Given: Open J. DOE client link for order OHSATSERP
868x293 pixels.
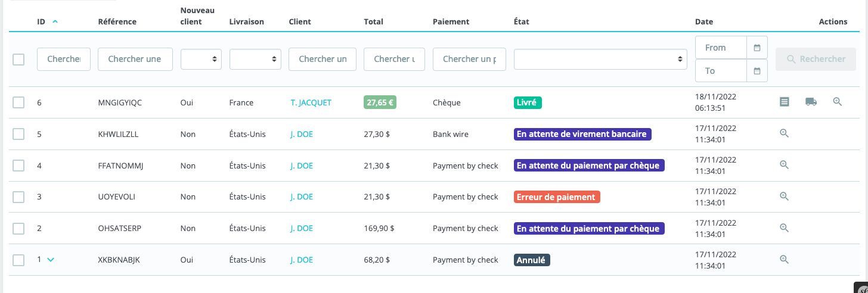Looking at the screenshot, I should 302,228.
